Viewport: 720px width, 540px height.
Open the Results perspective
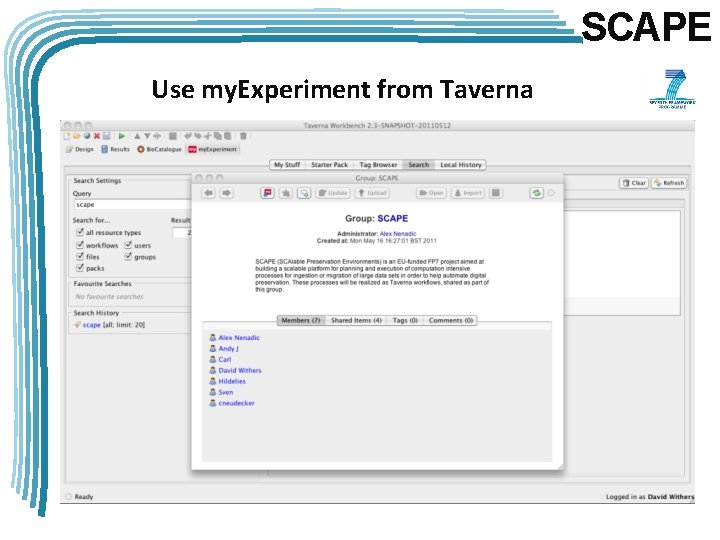pos(116,149)
